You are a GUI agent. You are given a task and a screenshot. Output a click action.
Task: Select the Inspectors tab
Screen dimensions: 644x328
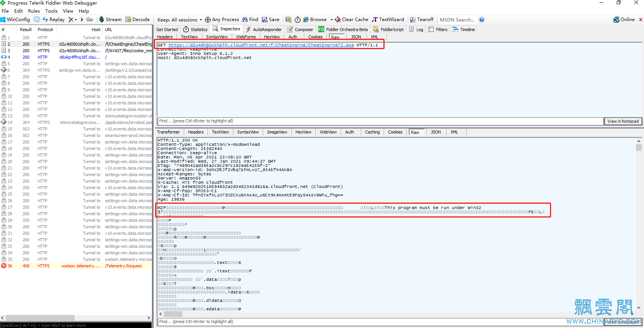click(226, 29)
